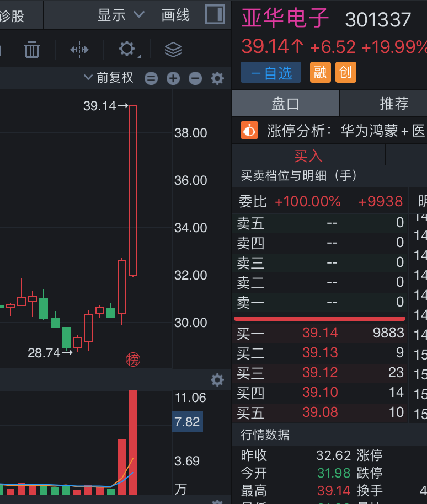
Task: Click the 买入 buy button
Action: pos(308,156)
